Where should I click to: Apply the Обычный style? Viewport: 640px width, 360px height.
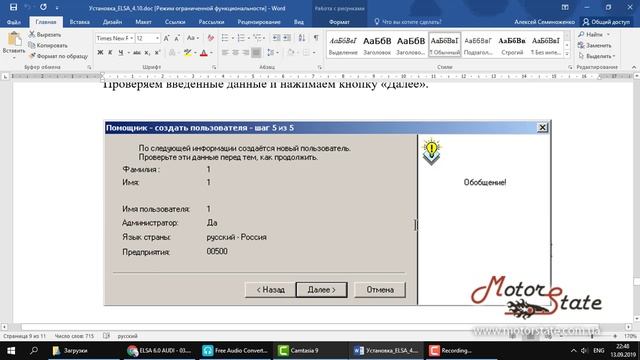[x=444, y=45]
